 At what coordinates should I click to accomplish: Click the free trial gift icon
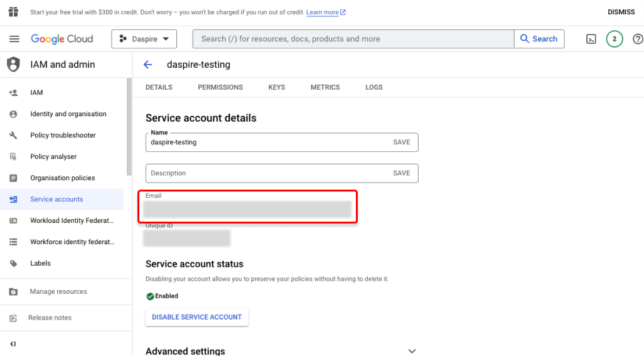(x=14, y=12)
